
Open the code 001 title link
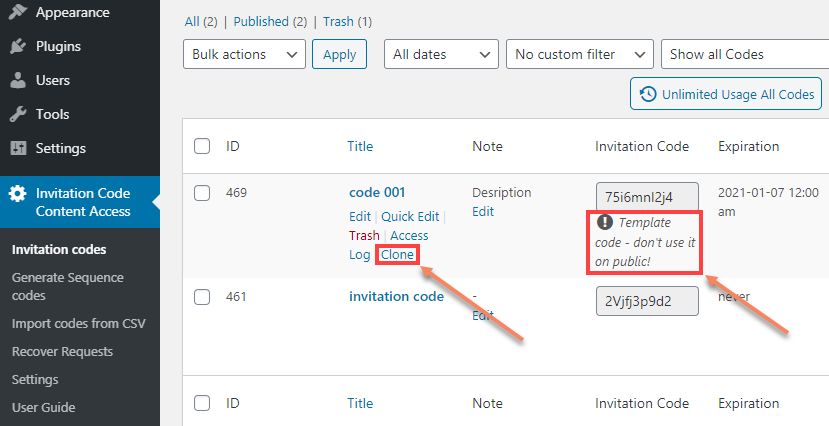pos(377,192)
